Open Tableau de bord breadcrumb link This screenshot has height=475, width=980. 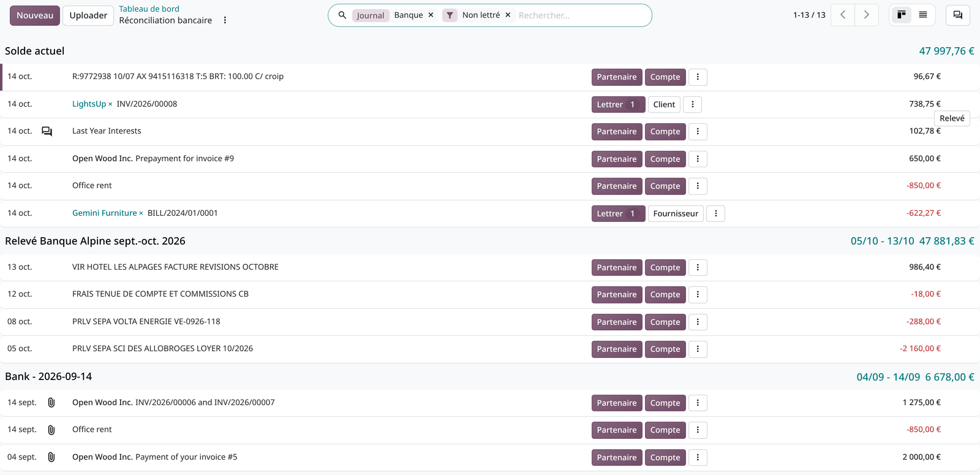(x=149, y=9)
